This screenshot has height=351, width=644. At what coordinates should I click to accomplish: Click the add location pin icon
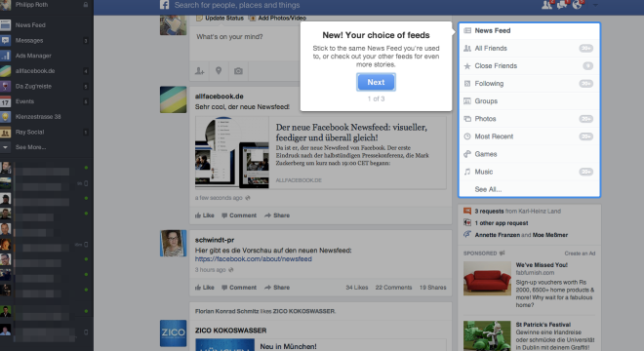click(219, 71)
